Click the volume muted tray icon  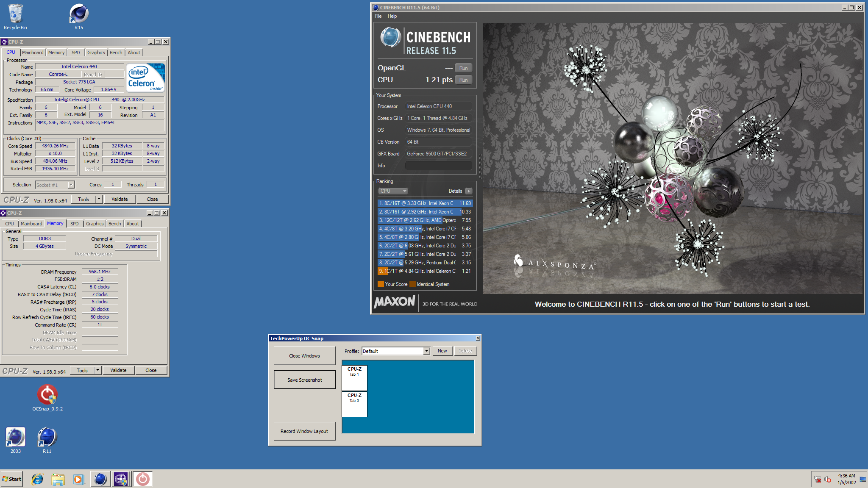[827, 480]
